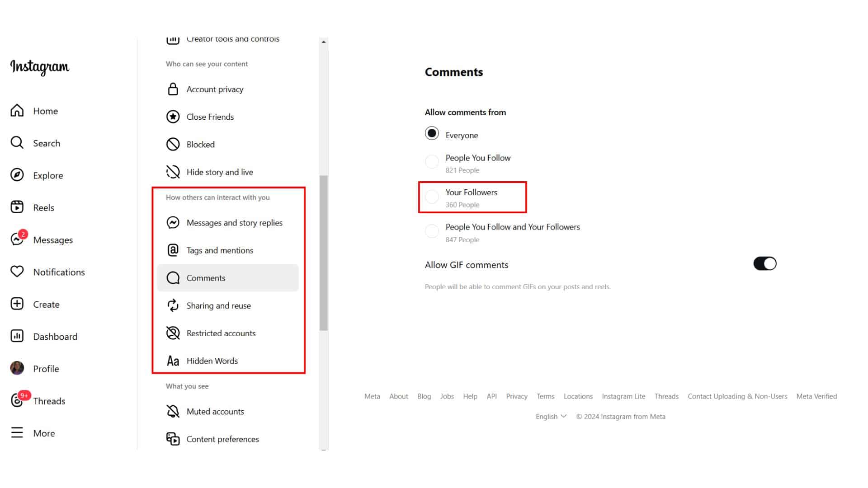Select Your Followers radio button
The image size is (868, 488).
432,196
